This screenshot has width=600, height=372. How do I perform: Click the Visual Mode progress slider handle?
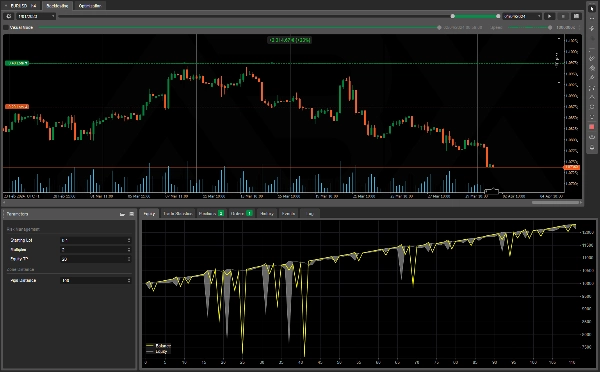coord(439,28)
